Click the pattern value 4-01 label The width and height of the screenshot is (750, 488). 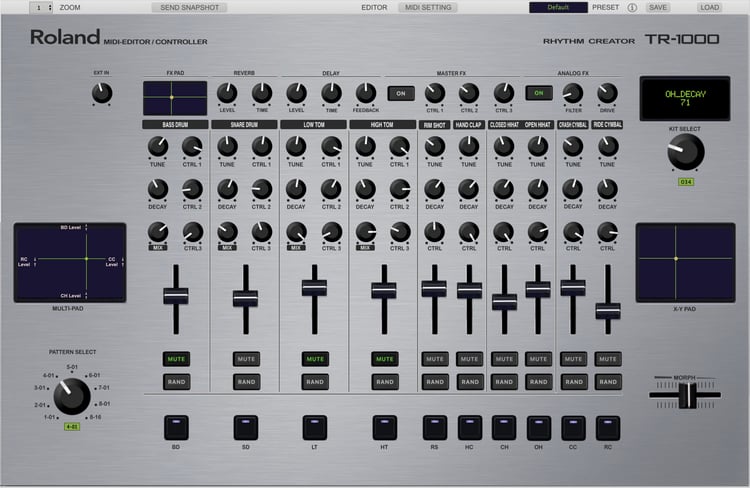click(72, 426)
